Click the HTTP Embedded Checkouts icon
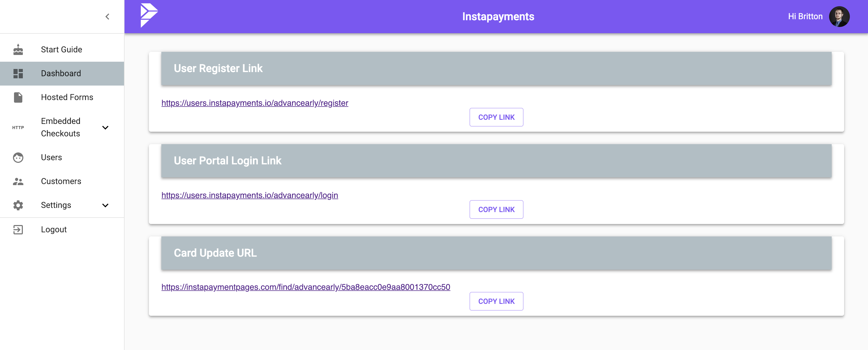 (x=18, y=128)
